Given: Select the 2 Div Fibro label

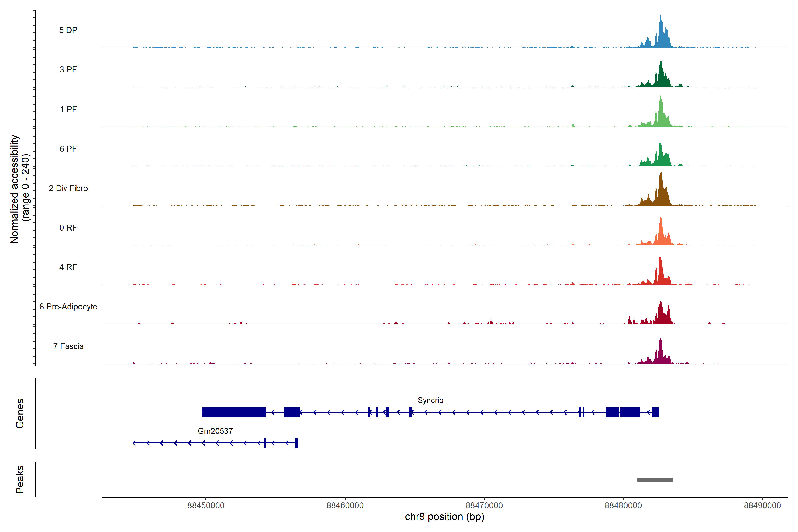Looking at the screenshot, I should click(x=68, y=188).
